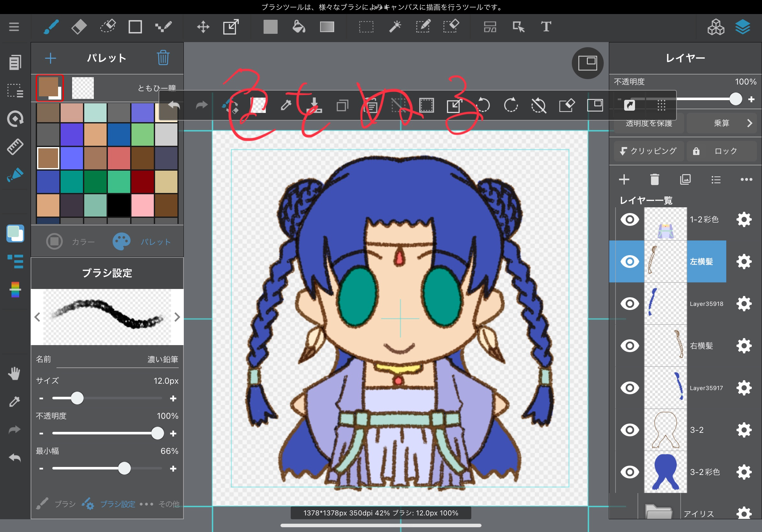Select the Move tool
762x532 pixels.
[x=203, y=26]
